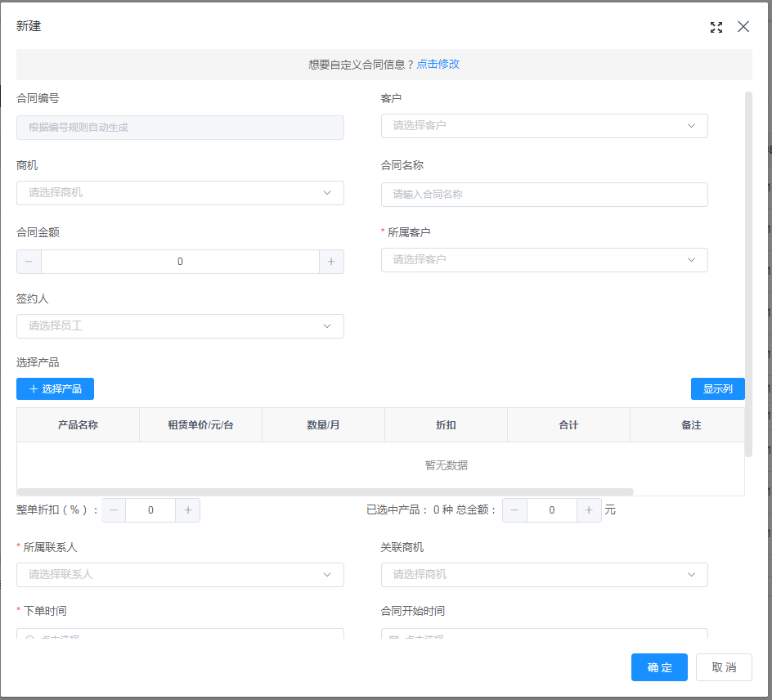Confirm with the 确定 button
The image size is (772, 700).
click(659, 667)
